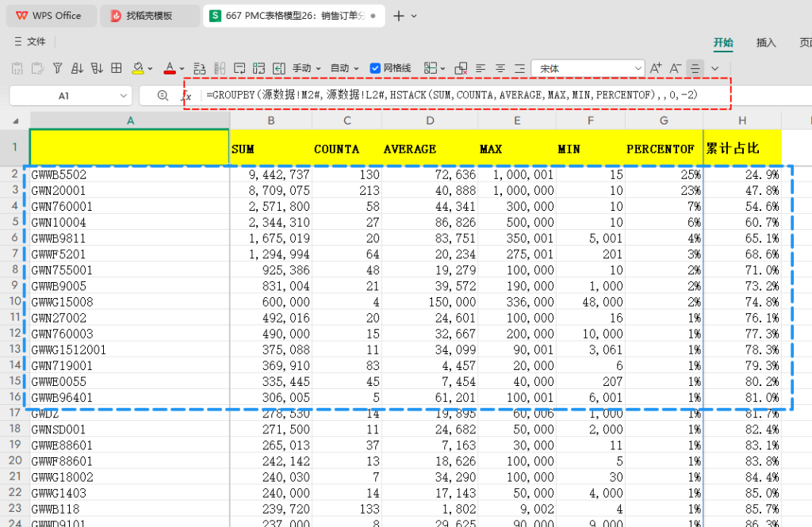Decrease font size with A- icon

pyautogui.click(x=676, y=68)
